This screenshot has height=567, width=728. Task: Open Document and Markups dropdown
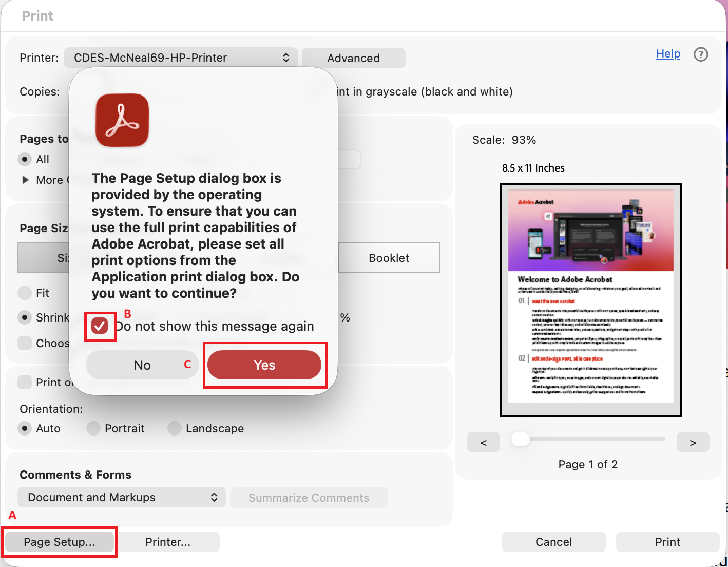click(122, 497)
